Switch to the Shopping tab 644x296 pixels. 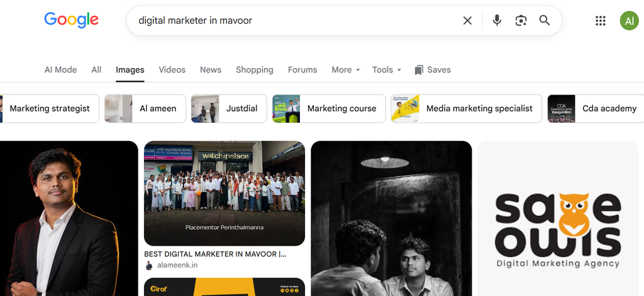click(x=255, y=70)
